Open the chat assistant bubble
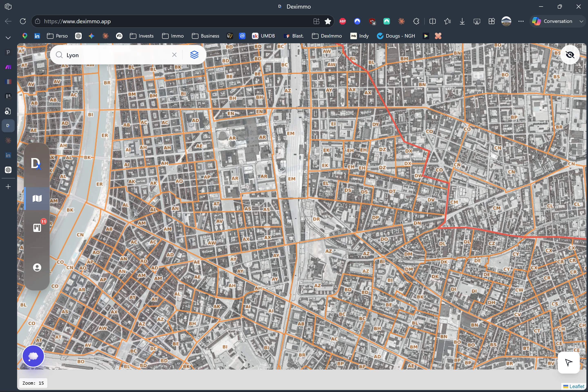The width and height of the screenshot is (588, 392). pos(33,356)
